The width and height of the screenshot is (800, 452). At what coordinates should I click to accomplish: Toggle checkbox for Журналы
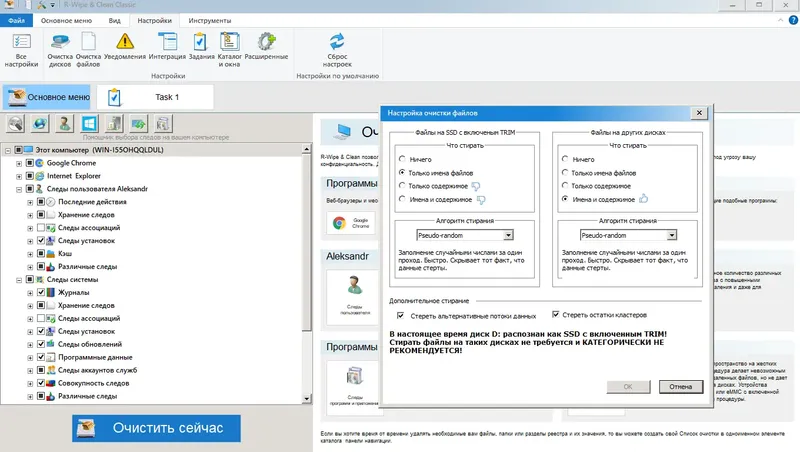(41, 292)
